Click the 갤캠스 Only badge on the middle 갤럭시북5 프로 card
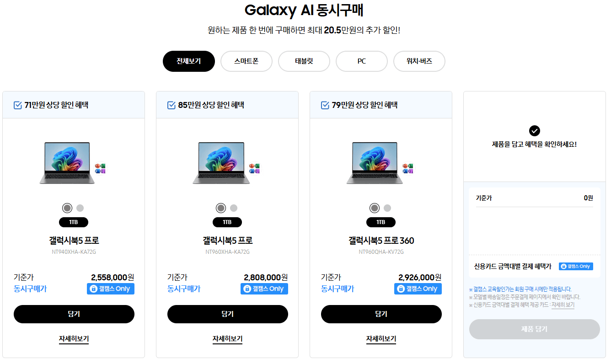611x364 pixels. [x=264, y=289]
